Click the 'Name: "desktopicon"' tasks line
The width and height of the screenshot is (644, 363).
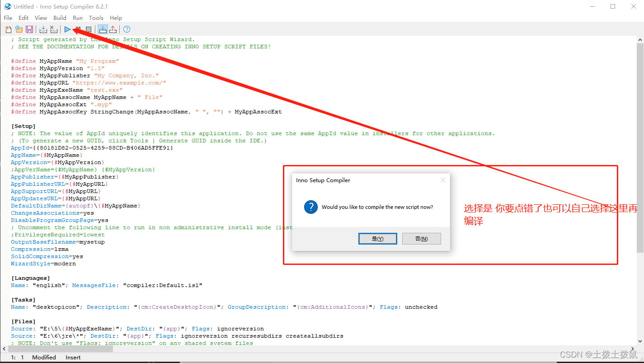224,307
